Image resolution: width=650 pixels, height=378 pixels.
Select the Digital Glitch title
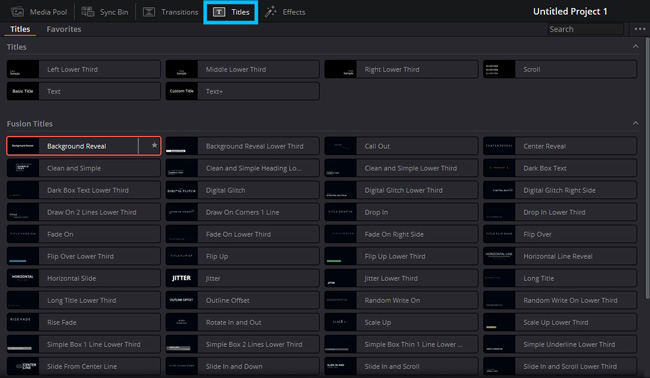click(x=243, y=190)
